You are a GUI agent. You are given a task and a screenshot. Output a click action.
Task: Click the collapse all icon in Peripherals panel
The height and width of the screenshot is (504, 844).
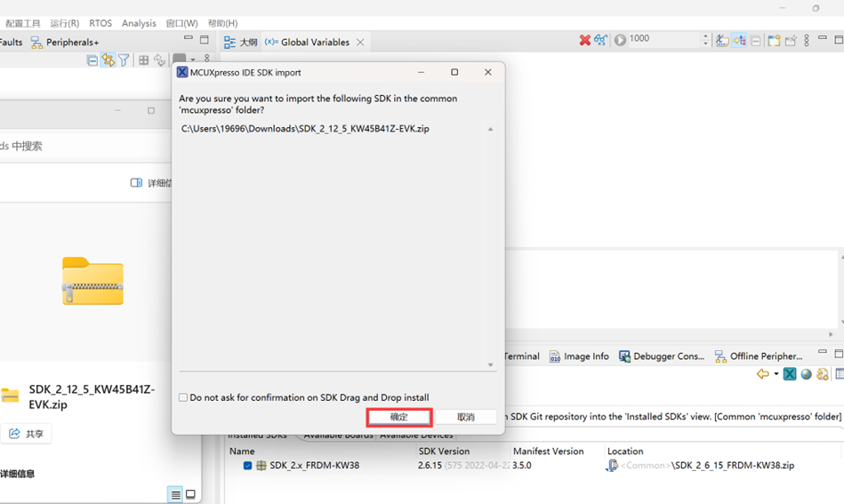point(92,60)
